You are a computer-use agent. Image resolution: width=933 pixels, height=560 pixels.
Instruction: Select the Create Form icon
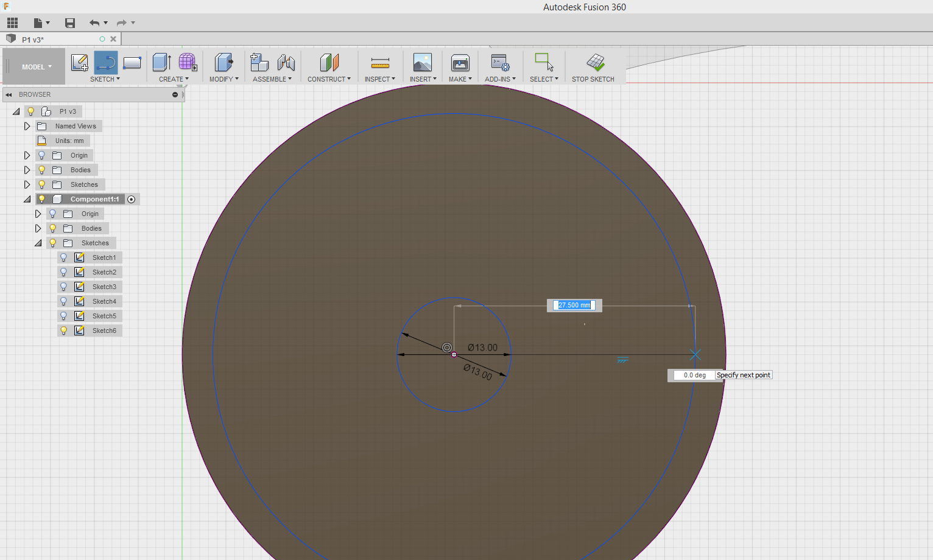(188, 62)
